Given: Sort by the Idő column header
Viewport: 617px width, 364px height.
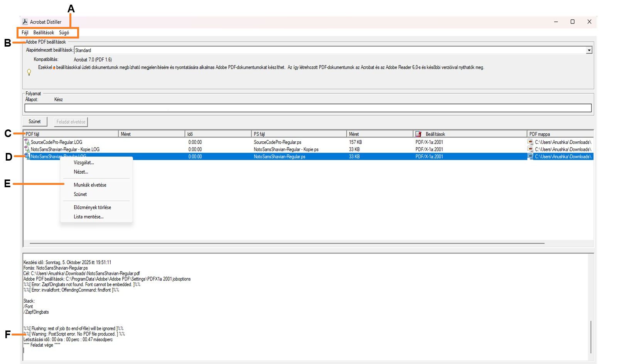Looking at the screenshot, I should [218, 134].
